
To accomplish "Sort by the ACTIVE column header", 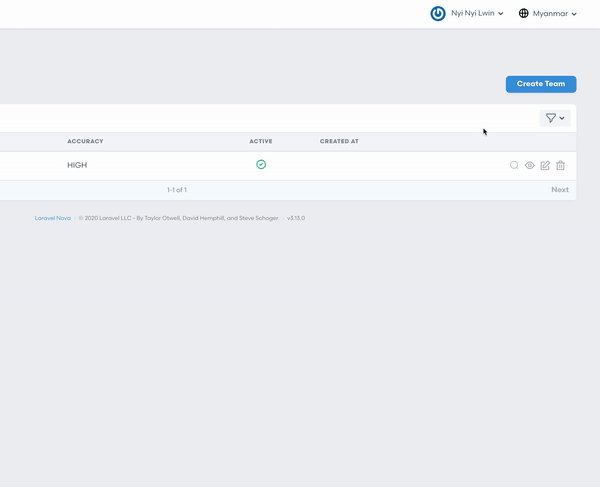I will [260, 141].
